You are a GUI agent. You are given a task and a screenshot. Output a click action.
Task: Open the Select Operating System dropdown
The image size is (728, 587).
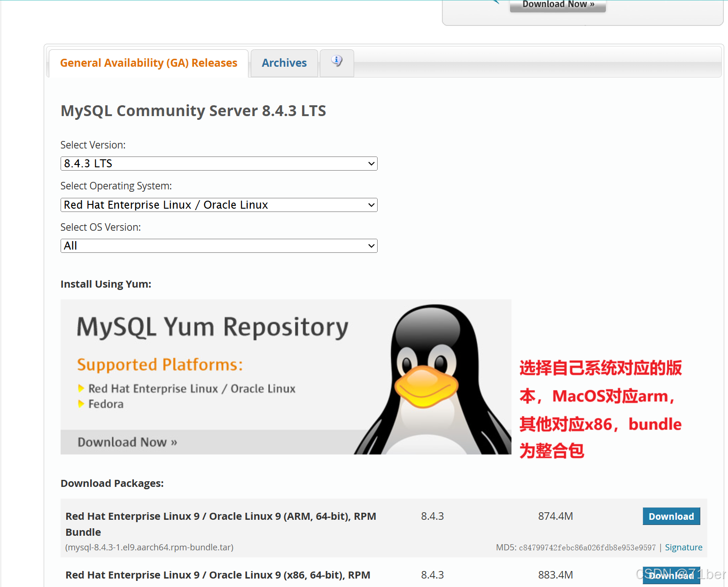[219, 205]
